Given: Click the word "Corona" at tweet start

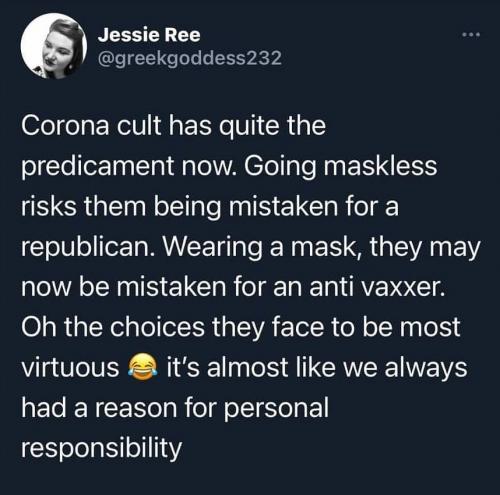Looking at the screenshot, I should (x=65, y=126).
